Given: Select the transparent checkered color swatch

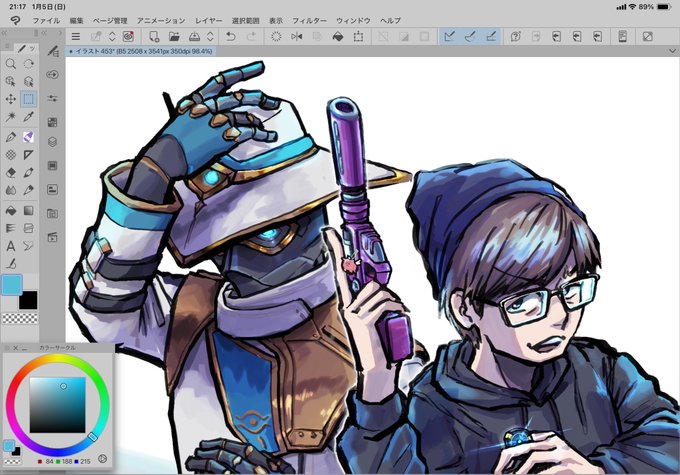Looking at the screenshot, I should click(20, 319).
